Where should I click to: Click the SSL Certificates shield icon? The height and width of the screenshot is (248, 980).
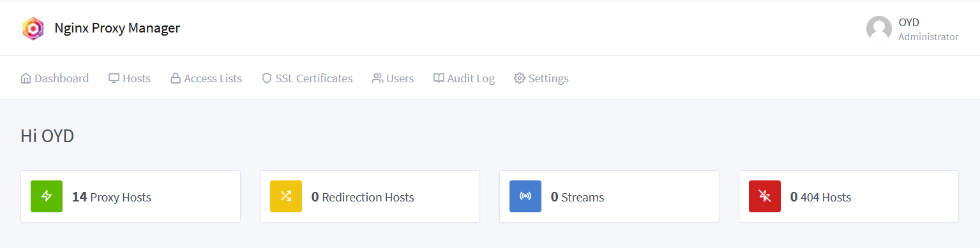tap(267, 78)
